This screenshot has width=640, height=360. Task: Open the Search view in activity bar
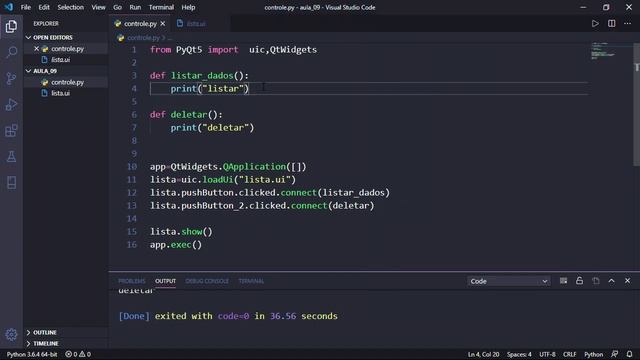click(11, 52)
